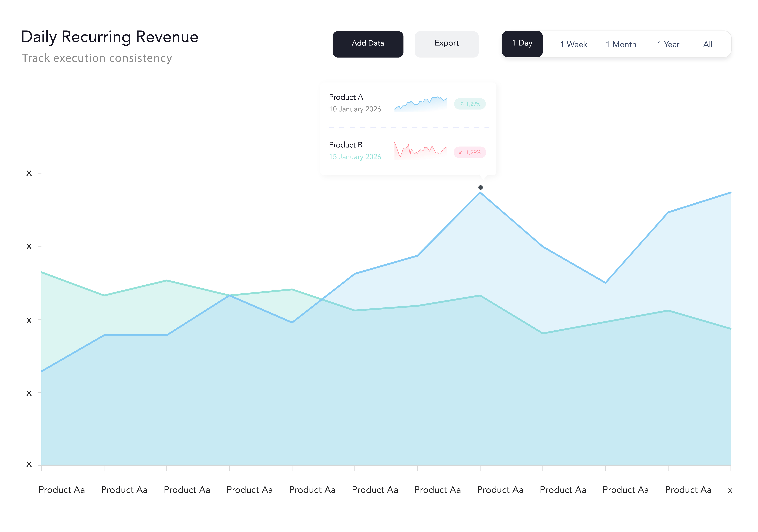Show the All time range
The width and height of the screenshot is (758, 532).
point(707,44)
